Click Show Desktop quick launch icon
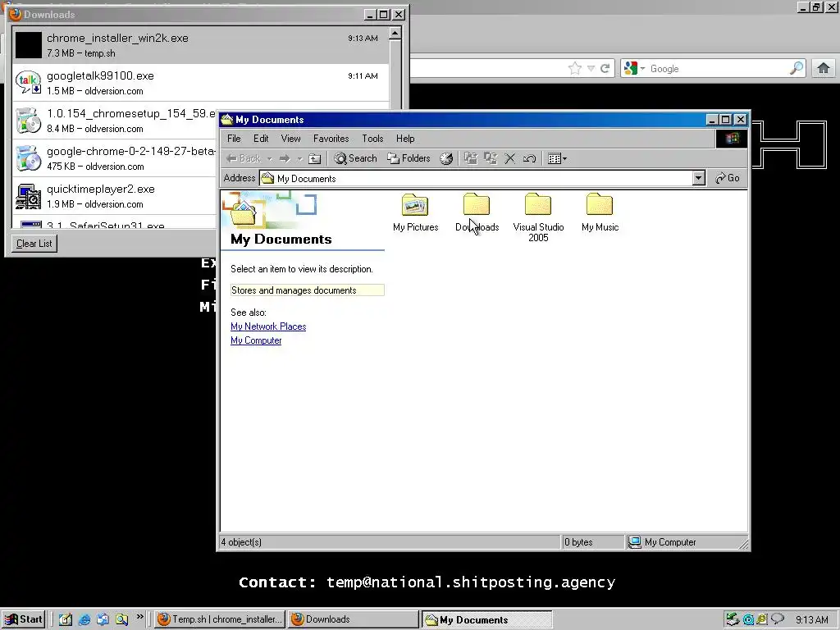Viewport: 840px width, 630px height. [66, 619]
